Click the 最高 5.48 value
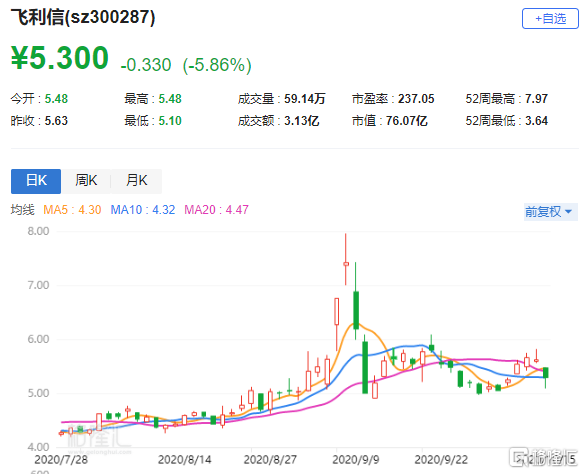This screenshot has width=584, height=474. tap(170, 99)
